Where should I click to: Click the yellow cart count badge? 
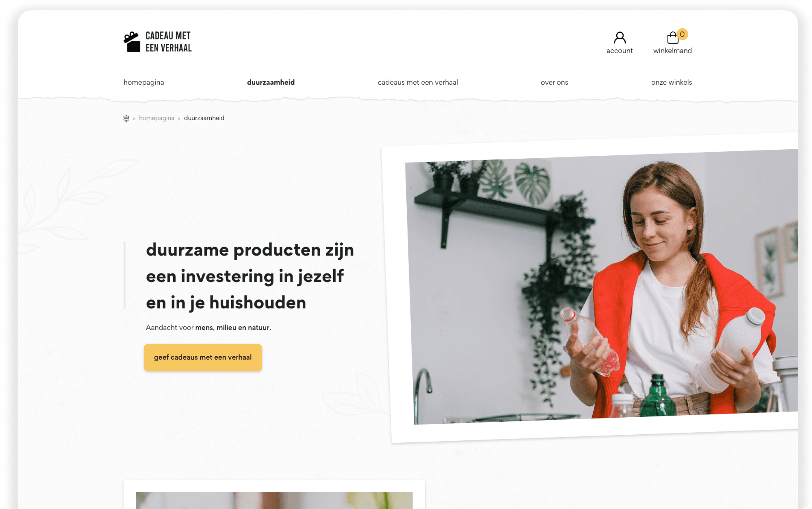[x=682, y=34]
